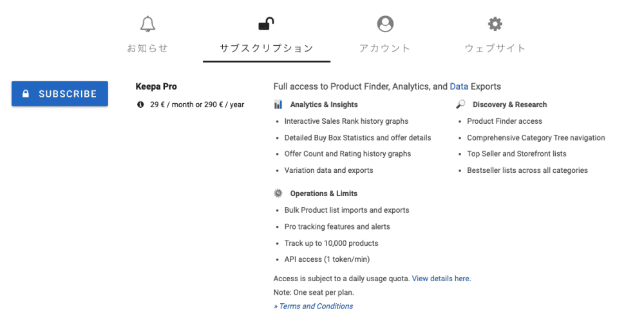Click the gear Operations & Limits icon
The height and width of the screenshot is (327, 644).
(x=278, y=193)
